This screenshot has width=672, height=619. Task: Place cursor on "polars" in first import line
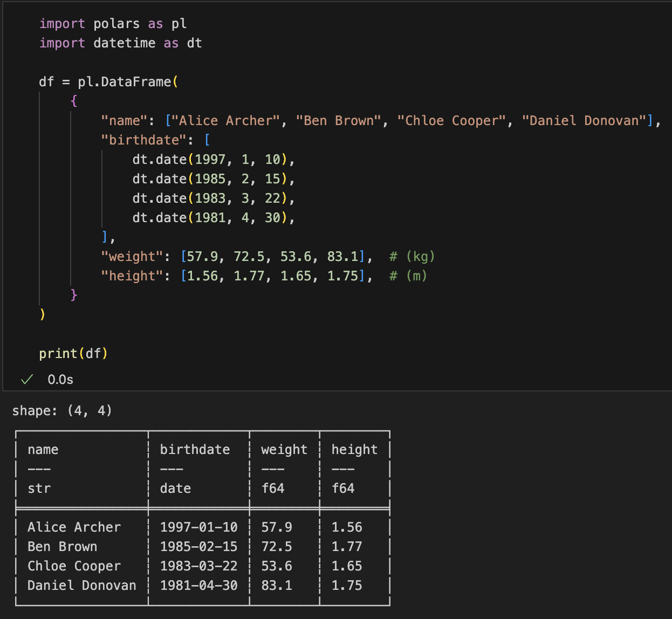[116, 24]
